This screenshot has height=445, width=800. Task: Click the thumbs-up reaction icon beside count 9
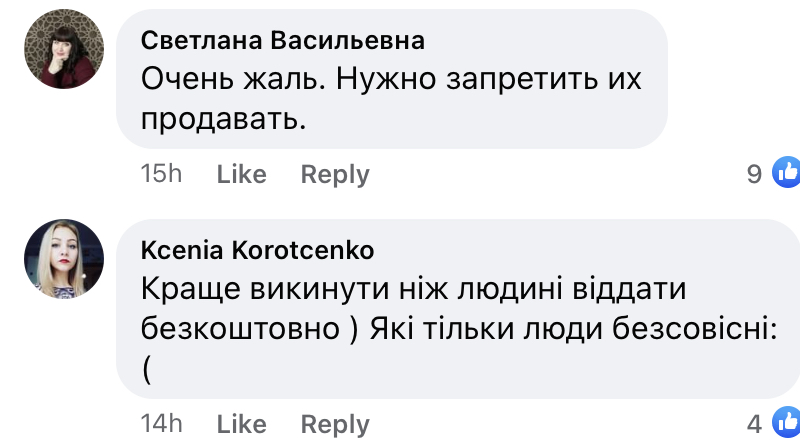787,173
